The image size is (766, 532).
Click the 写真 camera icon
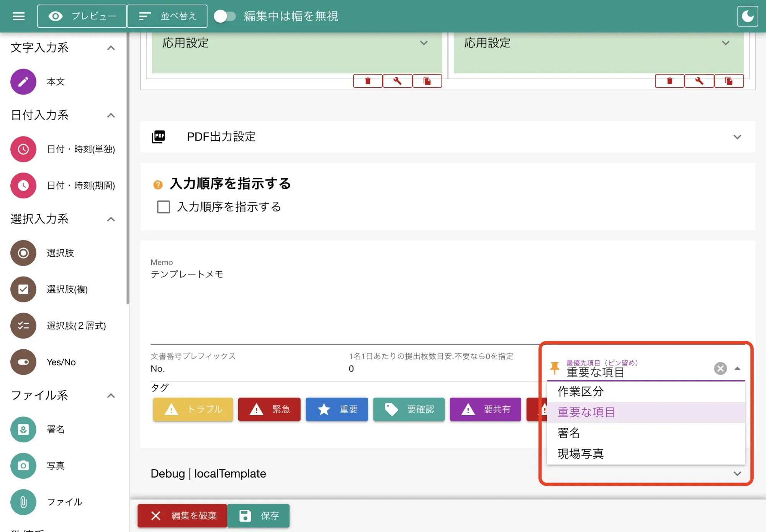[23, 466]
